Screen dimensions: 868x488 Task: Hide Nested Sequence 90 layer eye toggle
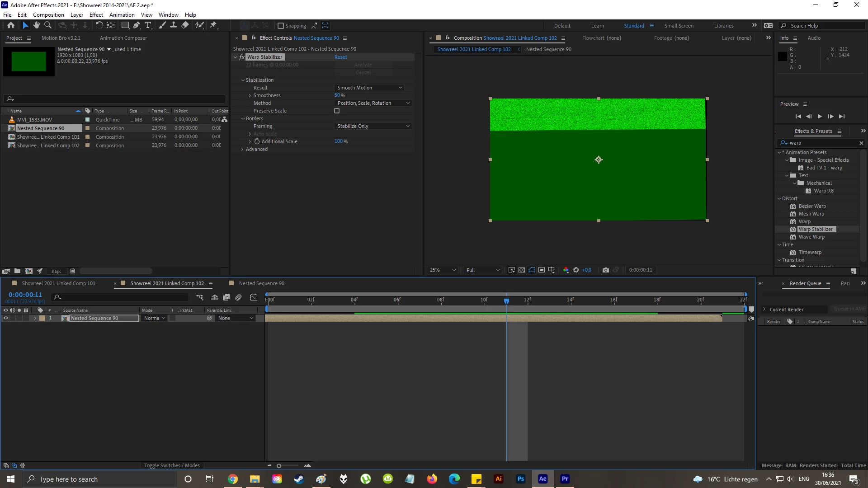click(x=6, y=318)
